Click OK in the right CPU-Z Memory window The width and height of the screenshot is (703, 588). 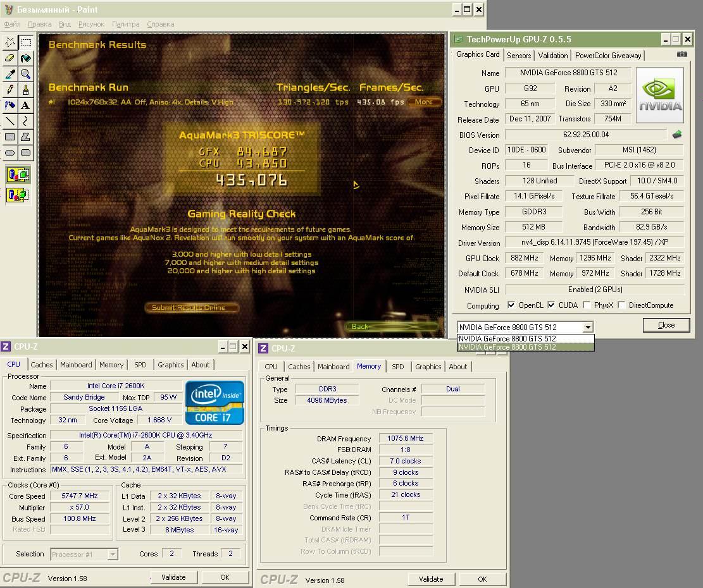[x=482, y=579]
